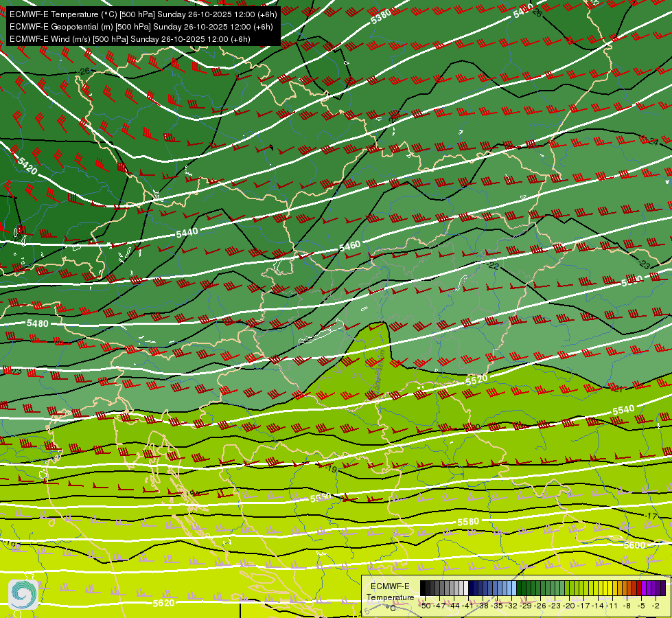This screenshot has height=618, width=672.
Task: Click the legend title ECMWF-E Temperature °C
Action: pos(390,597)
